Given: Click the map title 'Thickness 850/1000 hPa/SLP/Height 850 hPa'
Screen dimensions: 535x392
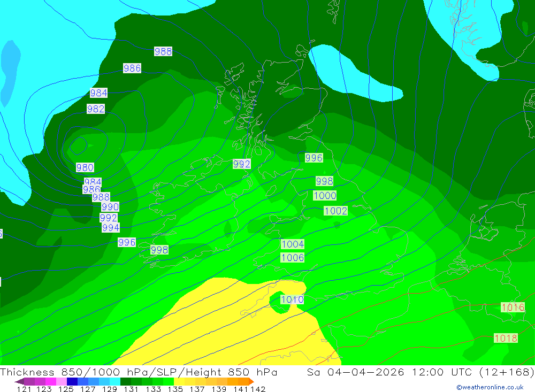Looking at the screenshot, I should pyautogui.click(x=139, y=372).
